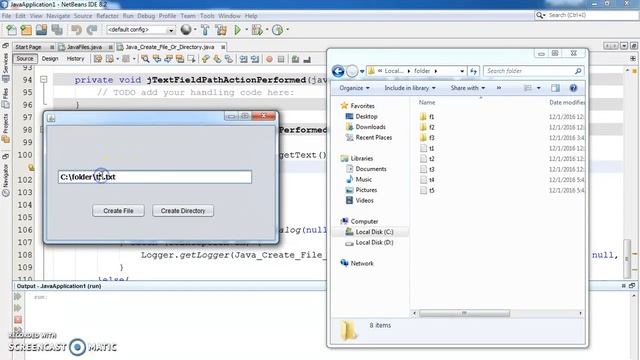This screenshot has width=640, height=360.
Task: Click the Toggle Bookmark editor icon
Action: point(229,59)
